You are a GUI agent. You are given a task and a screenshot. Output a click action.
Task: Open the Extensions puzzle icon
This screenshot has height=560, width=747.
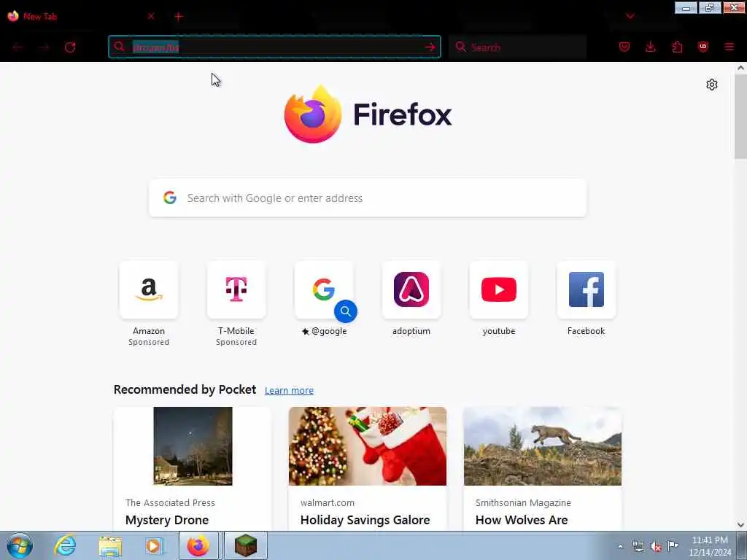[677, 47]
